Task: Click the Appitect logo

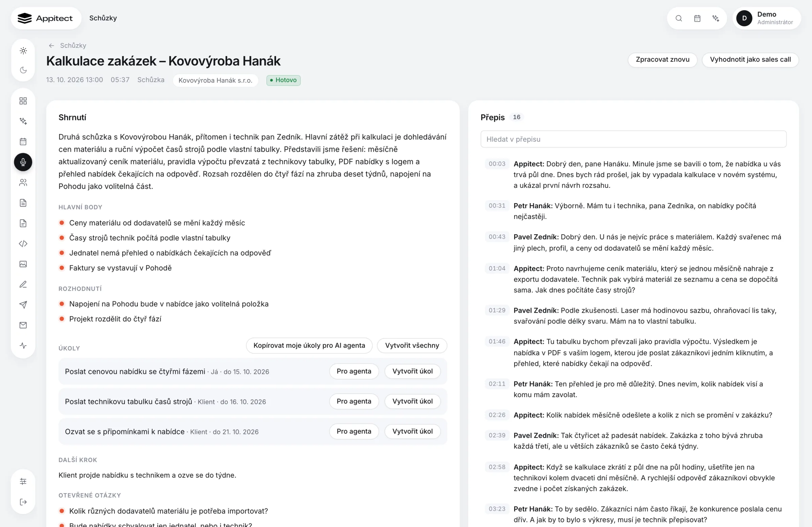Action: coord(46,18)
